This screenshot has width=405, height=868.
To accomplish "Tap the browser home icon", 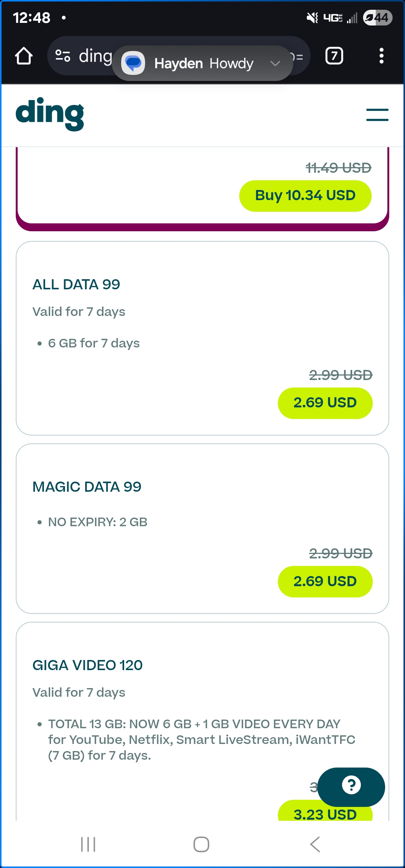I will pyautogui.click(x=24, y=56).
